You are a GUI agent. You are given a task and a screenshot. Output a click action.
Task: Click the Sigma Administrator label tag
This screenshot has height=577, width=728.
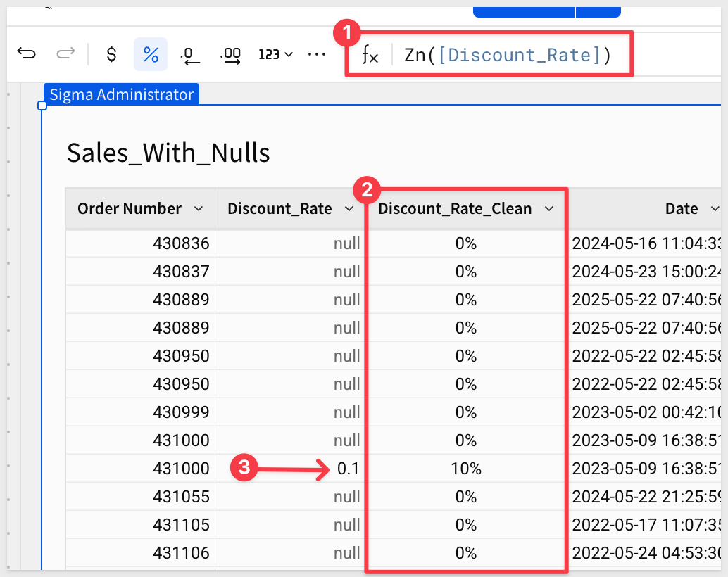click(121, 94)
